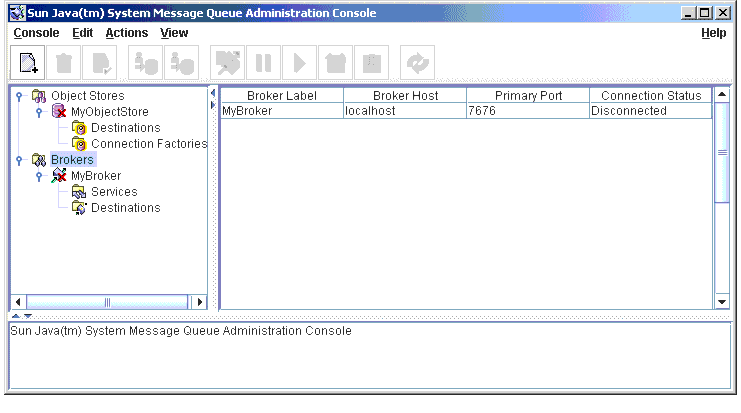This screenshot has height=413, width=741.
Task: Collapse the MyBroker tree node handle
Action: tap(39, 176)
